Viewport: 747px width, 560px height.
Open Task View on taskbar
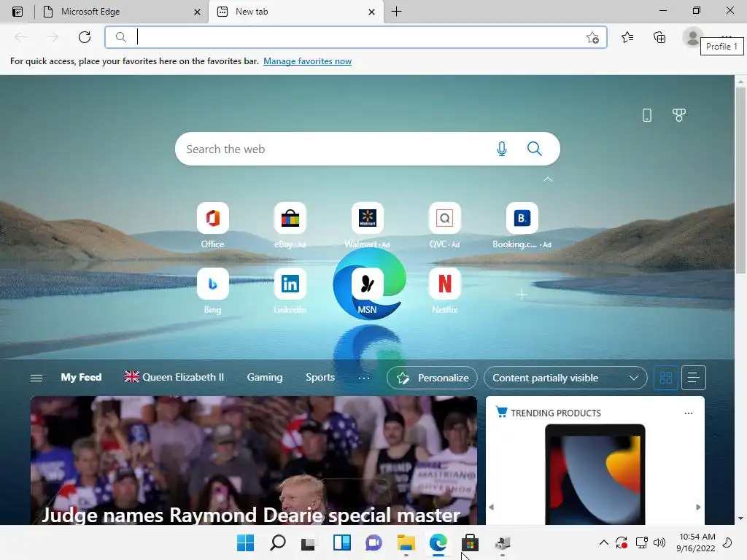click(x=309, y=542)
